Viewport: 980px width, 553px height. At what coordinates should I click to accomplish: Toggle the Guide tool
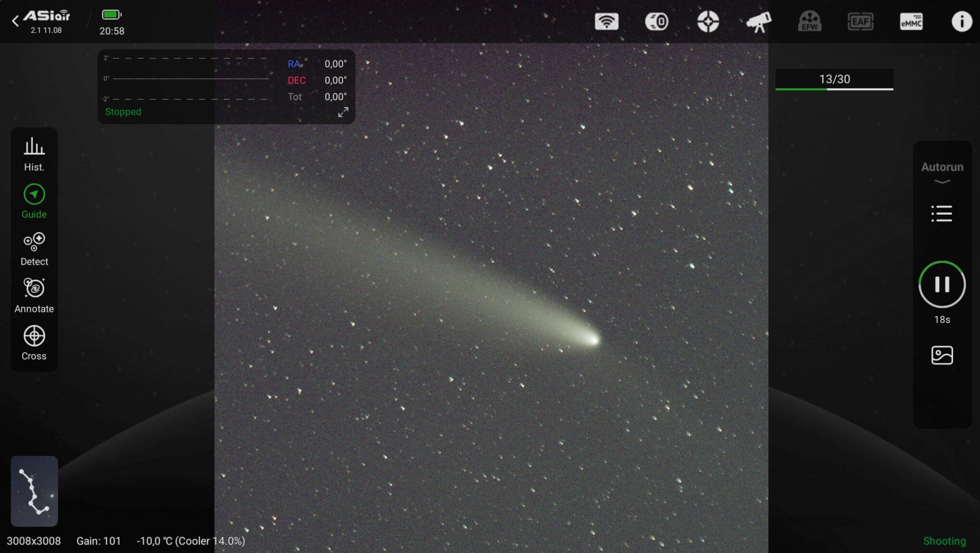(34, 201)
